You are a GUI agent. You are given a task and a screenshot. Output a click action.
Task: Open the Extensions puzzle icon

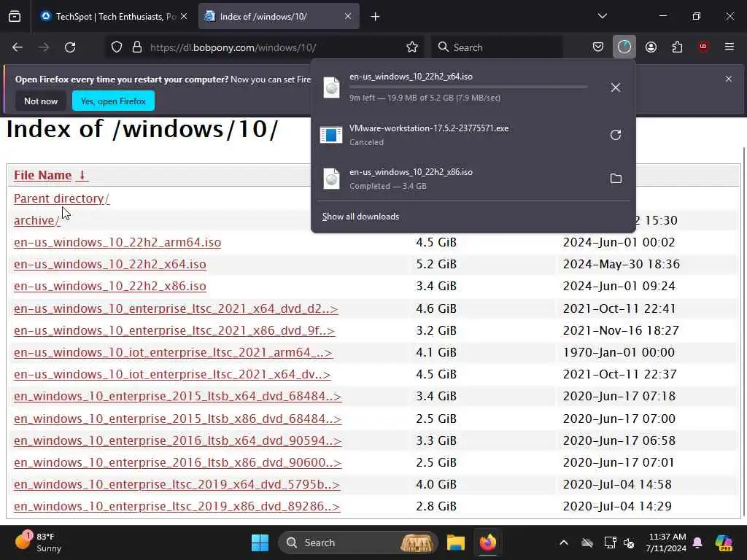click(677, 47)
